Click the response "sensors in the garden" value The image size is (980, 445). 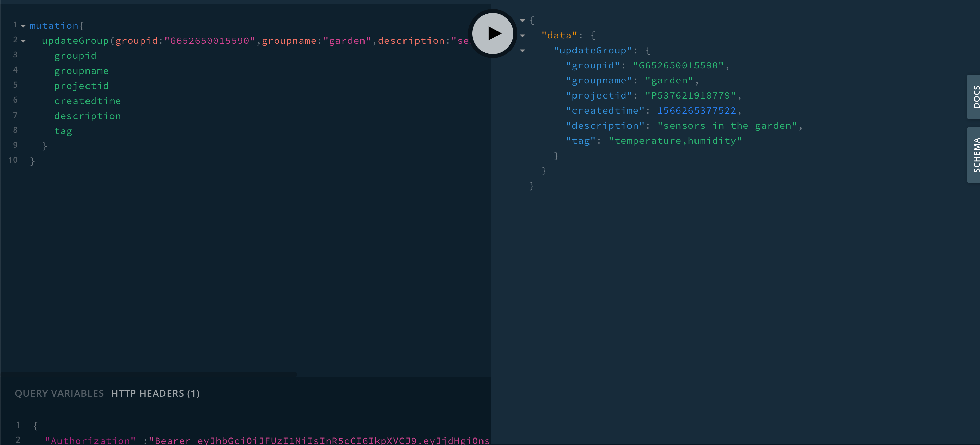coord(727,126)
